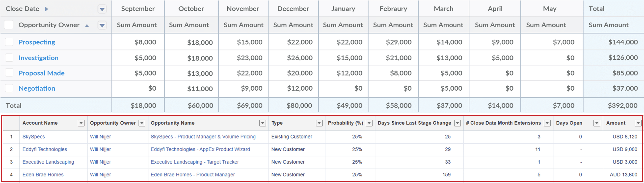Viewport: 644px width, 183px height.
Task: Open SkySpecs account link
Action: point(33,137)
